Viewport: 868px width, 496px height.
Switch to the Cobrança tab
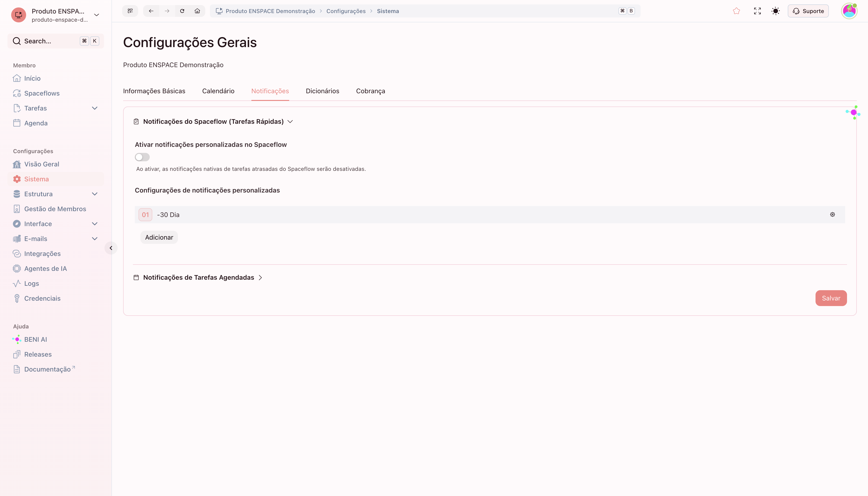click(370, 91)
